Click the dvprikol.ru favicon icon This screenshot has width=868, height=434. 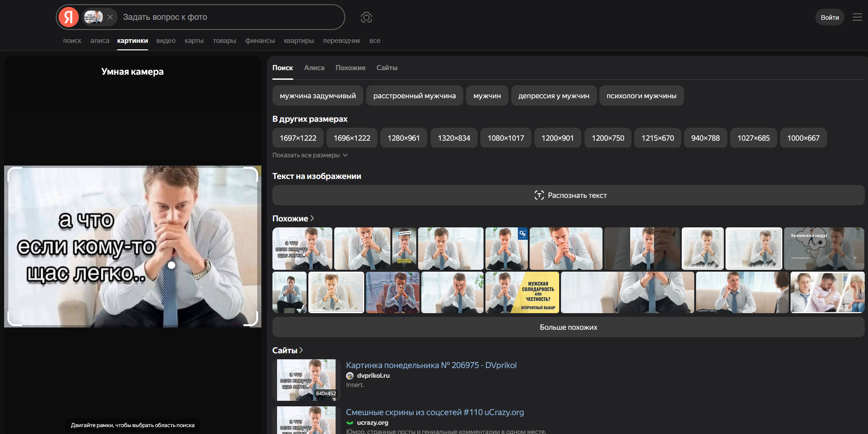(350, 376)
